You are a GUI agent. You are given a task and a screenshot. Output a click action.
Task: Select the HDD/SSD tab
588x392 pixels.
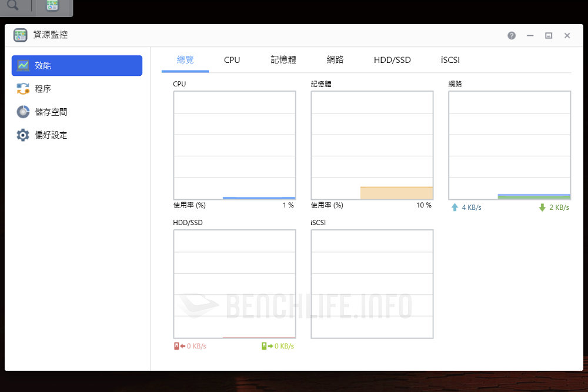point(392,60)
